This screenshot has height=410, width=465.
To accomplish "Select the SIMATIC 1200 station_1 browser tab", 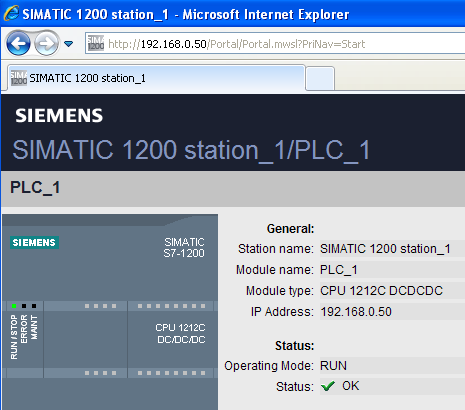I will 156,78.
